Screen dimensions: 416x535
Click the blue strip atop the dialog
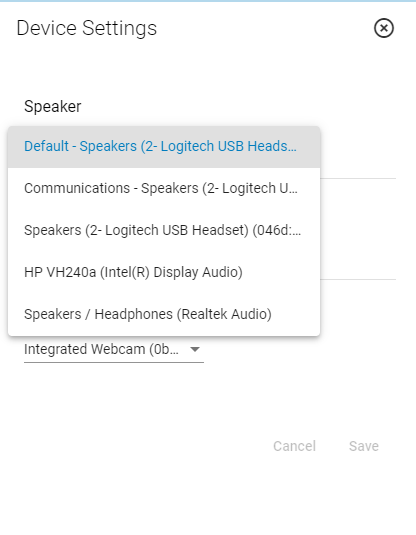click(208, 1)
